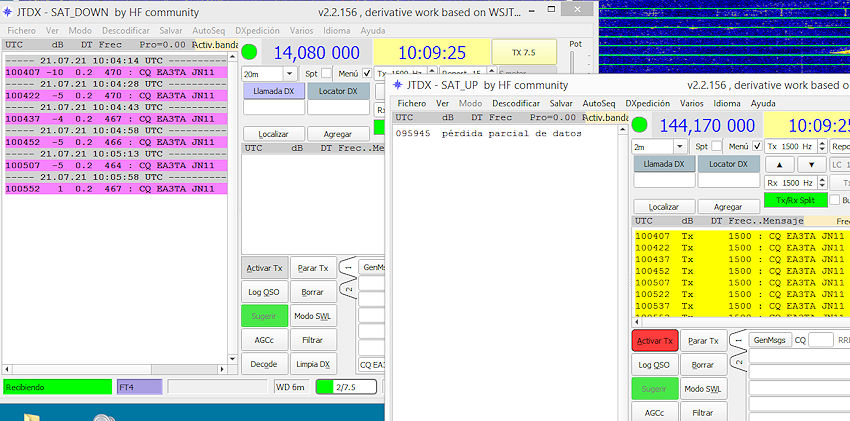The height and width of the screenshot is (421, 850).
Task: Click Rx 1500 Hz spinner arrows in SAT_UP
Action: click(821, 182)
